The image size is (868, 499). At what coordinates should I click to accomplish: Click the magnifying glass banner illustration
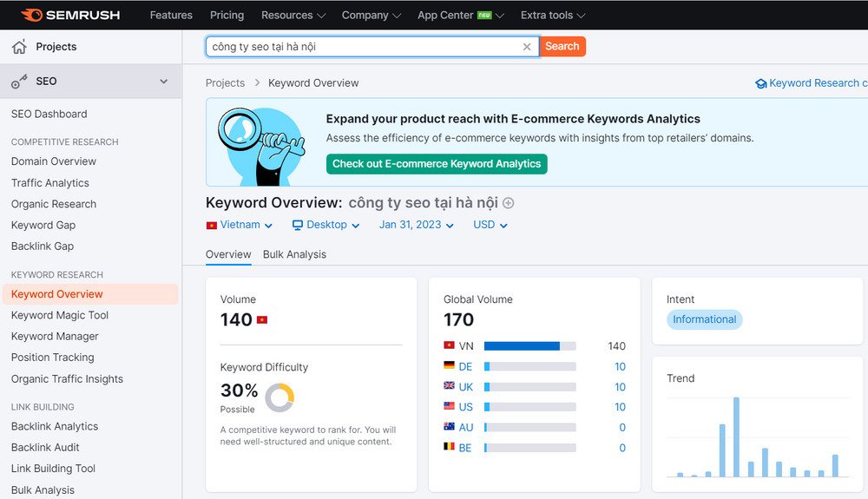pyautogui.click(x=260, y=147)
